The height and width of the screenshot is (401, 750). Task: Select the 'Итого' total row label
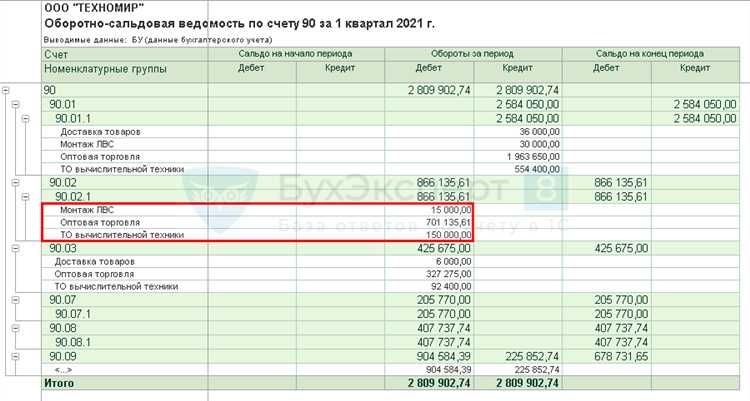(59, 383)
